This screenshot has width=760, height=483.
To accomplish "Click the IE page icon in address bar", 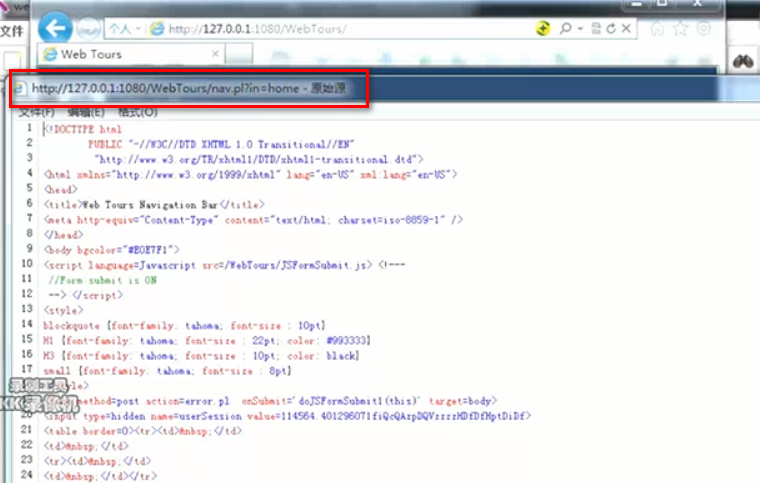I will pyautogui.click(x=157, y=29).
